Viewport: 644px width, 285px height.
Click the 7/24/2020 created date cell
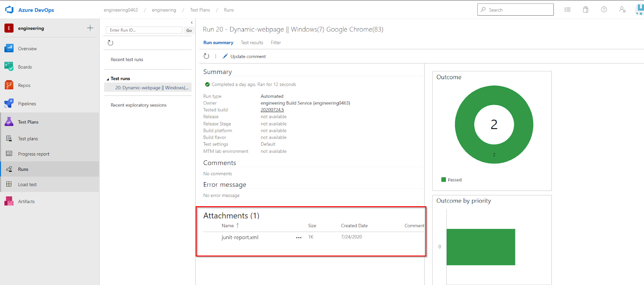[x=351, y=237]
